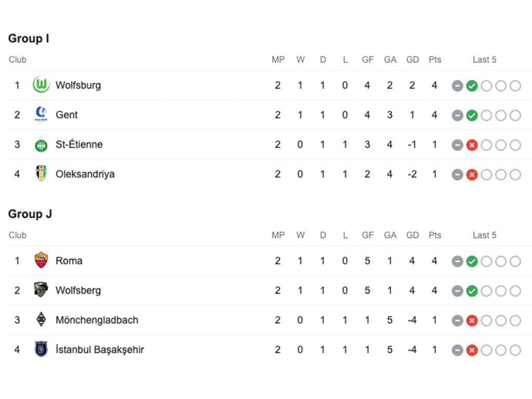Select the St-Étienne green crest

click(x=41, y=144)
